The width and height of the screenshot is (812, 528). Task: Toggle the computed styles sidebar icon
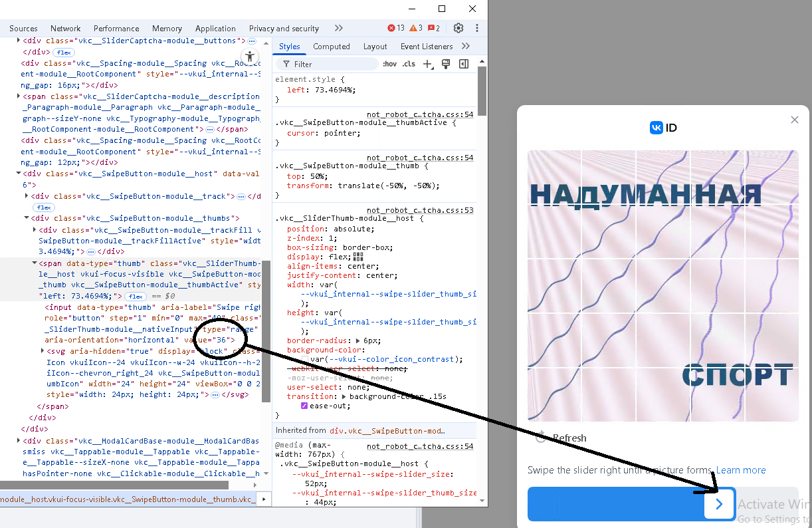pos(464,64)
